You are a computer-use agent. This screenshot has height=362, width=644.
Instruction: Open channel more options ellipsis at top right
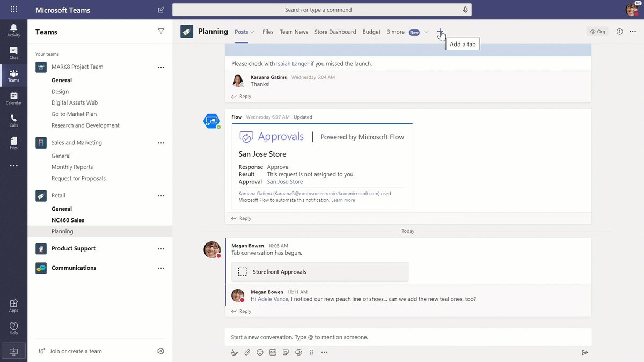(x=632, y=32)
